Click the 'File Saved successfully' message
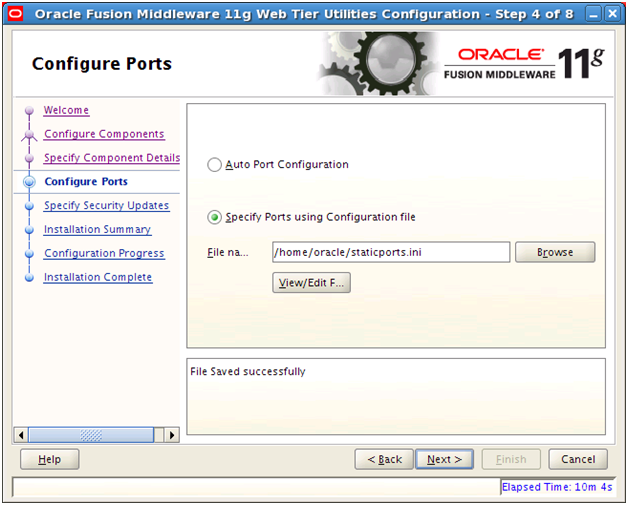The width and height of the screenshot is (628, 505). point(248,372)
